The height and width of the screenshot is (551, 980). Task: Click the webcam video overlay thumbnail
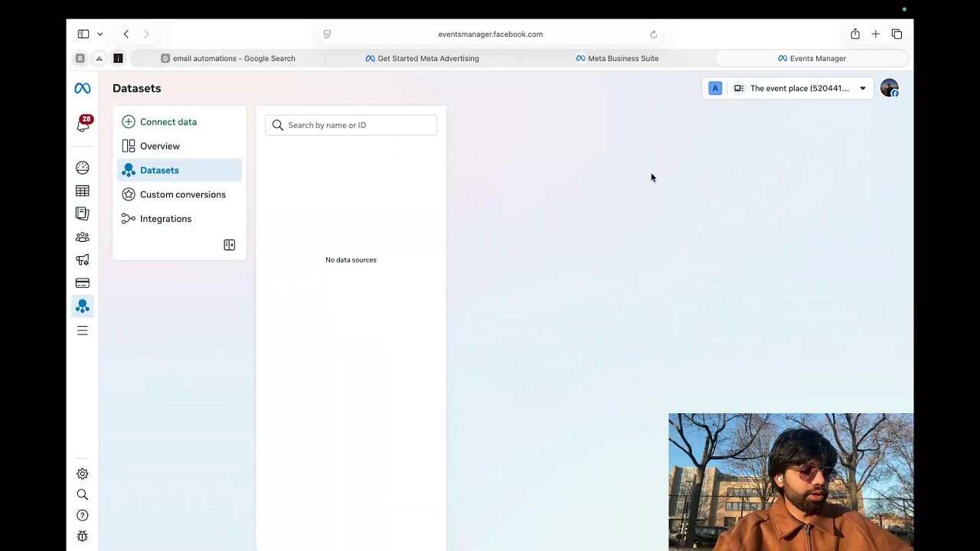click(x=791, y=482)
